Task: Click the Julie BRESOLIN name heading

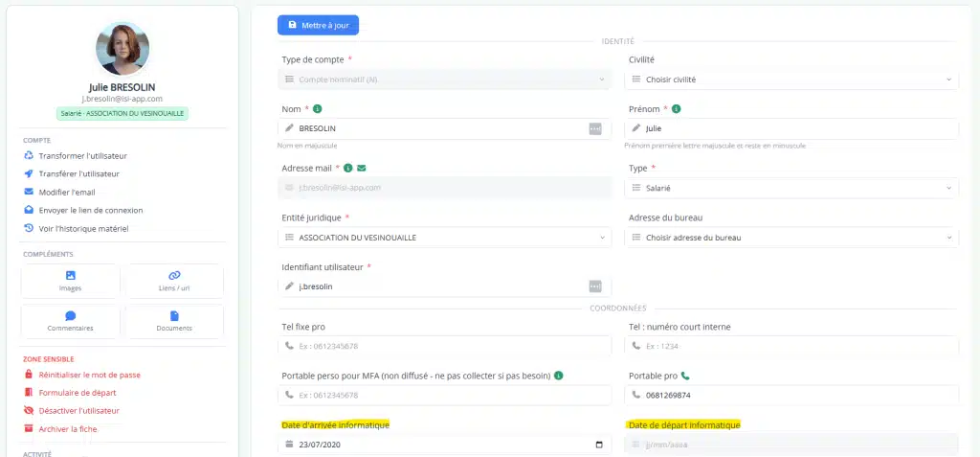Action: coord(122,87)
